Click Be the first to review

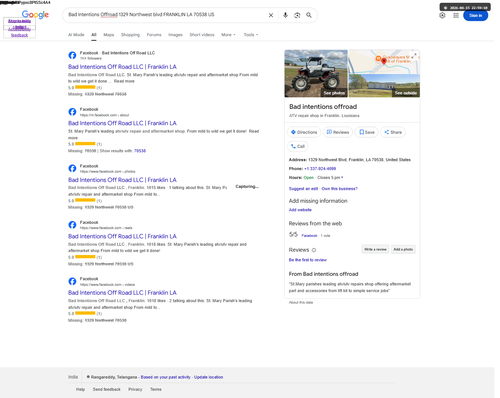click(308, 260)
